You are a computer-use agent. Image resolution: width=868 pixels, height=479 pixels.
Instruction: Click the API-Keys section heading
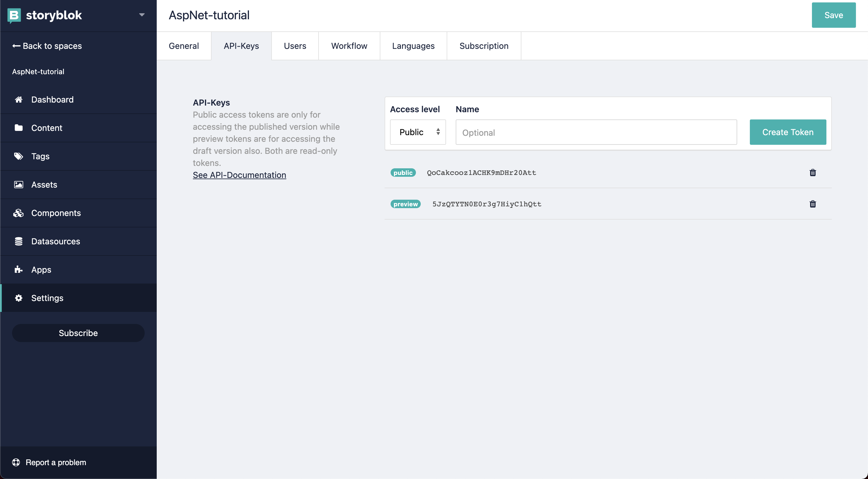pyautogui.click(x=211, y=103)
